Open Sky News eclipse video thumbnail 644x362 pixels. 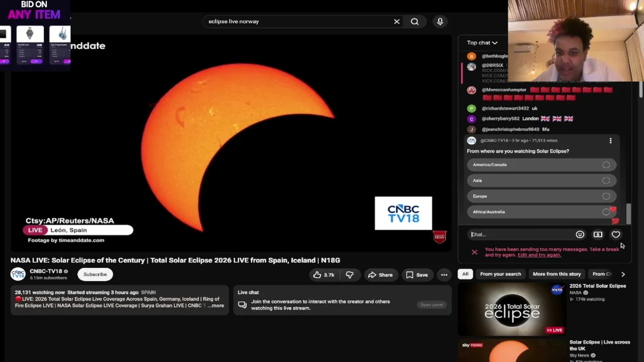(512, 351)
